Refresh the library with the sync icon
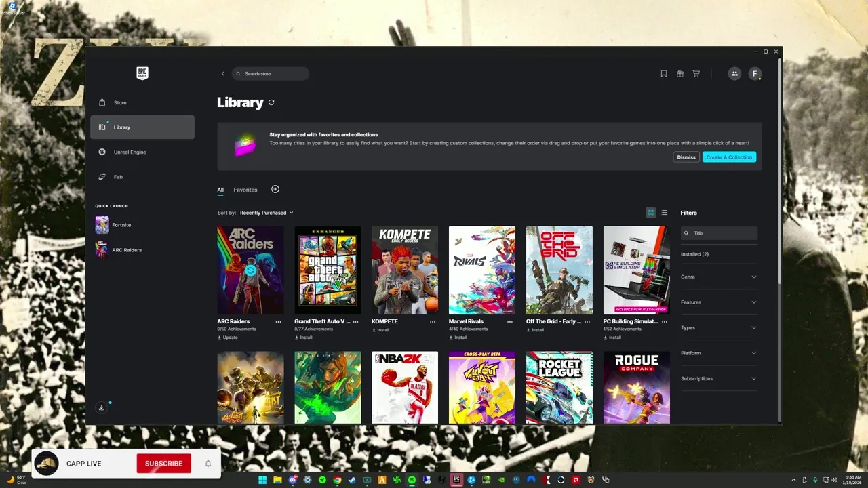The height and width of the screenshot is (488, 868). 271,102
